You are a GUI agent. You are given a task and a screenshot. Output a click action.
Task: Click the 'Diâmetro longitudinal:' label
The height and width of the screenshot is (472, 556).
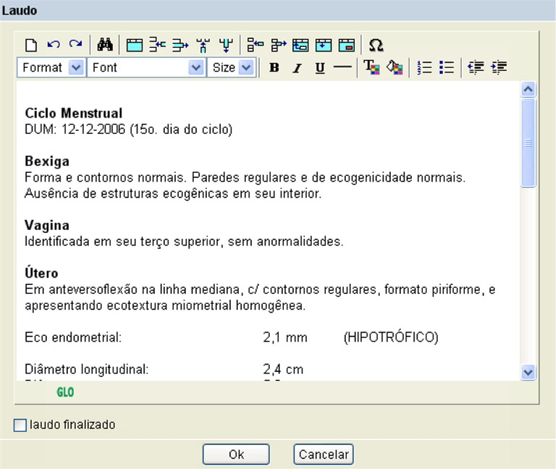(87, 370)
